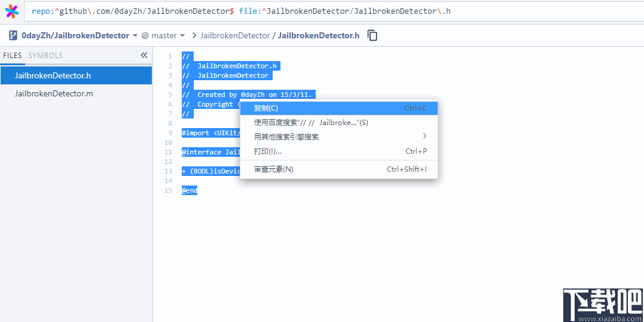Viewport: 644px width, 322px height.
Task: Click line number 11 in gutter
Action: pyautogui.click(x=169, y=152)
